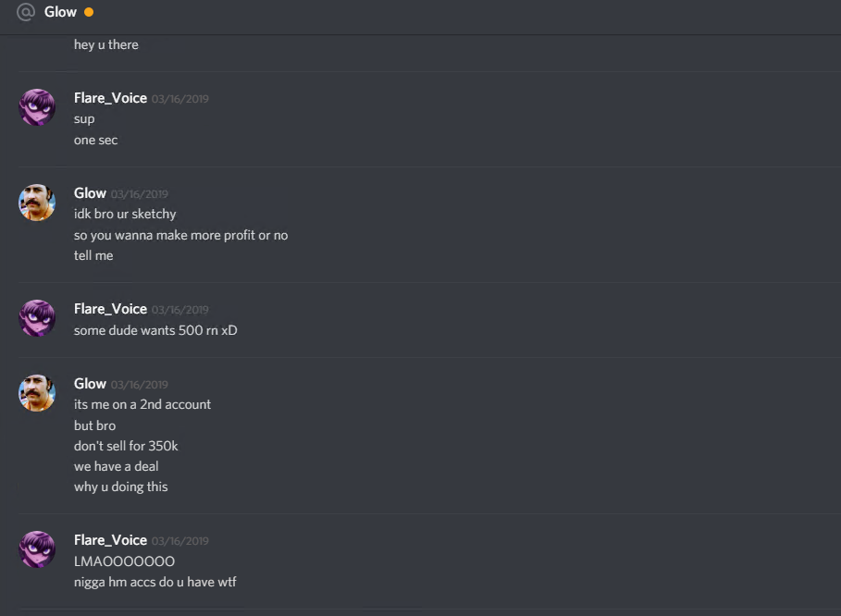841x616 pixels.
Task: Click the "don't sell for 350k" message
Action: click(126, 446)
